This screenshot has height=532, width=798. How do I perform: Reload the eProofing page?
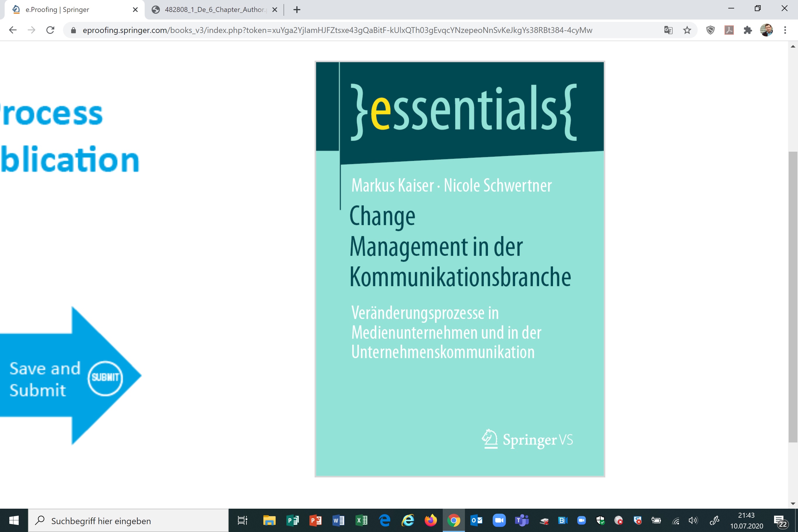[x=50, y=30]
